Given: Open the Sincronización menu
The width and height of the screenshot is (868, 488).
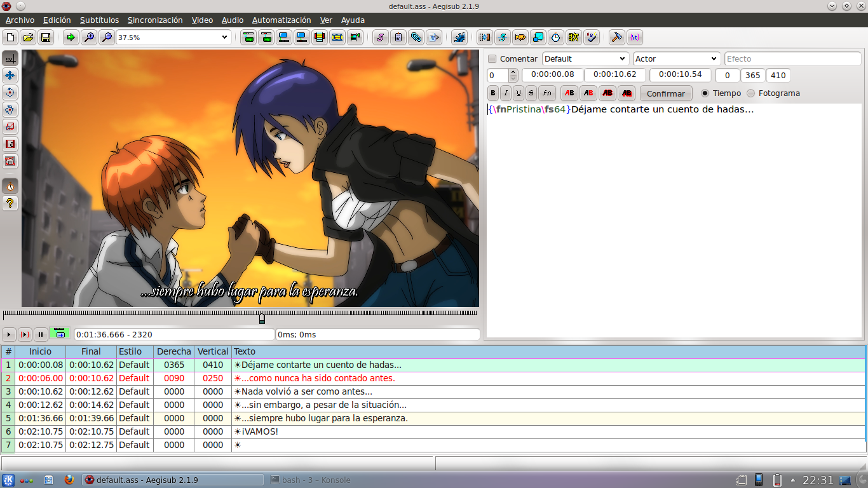Looking at the screenshot, I should [x=155, y=20].
